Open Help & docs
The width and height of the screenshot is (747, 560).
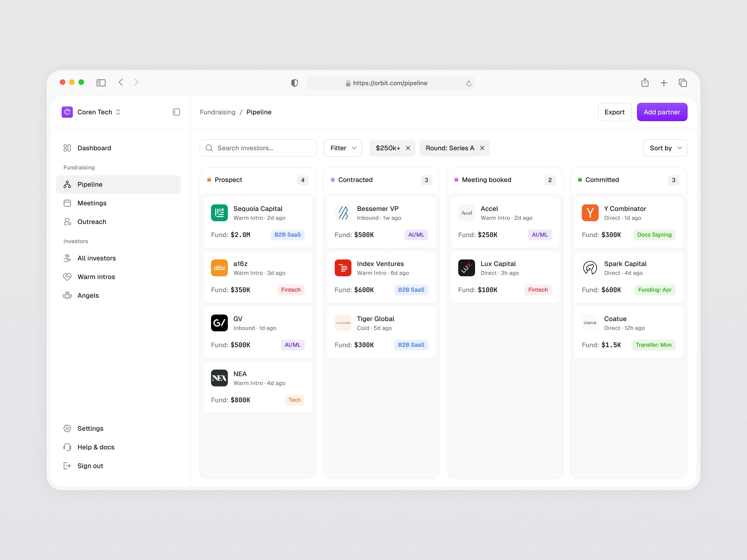point(119,447)
